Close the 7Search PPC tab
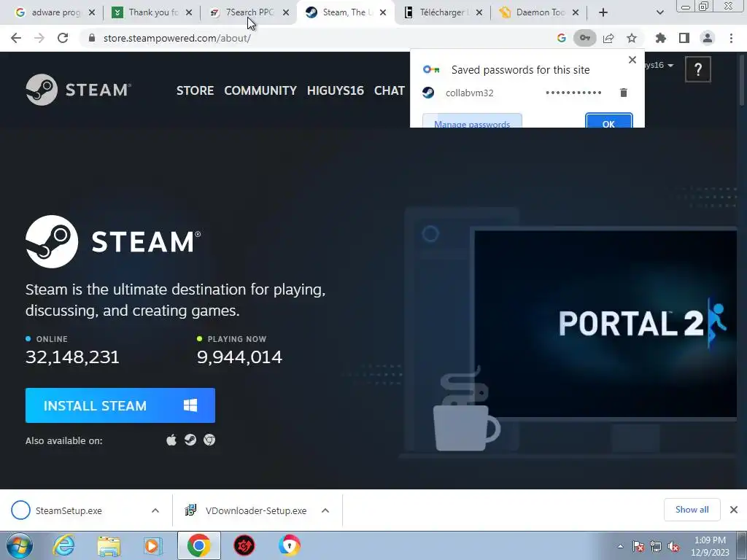This screenshot has width=747, height=560. tap(286, 12)
